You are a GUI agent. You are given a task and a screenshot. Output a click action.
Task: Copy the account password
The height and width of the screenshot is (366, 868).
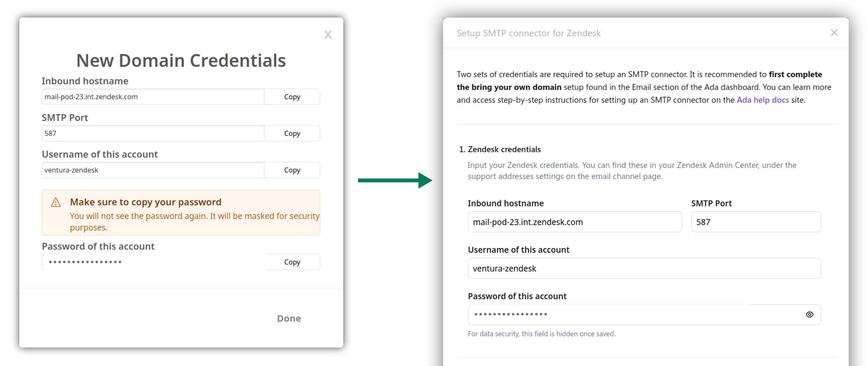pos(292,262)
